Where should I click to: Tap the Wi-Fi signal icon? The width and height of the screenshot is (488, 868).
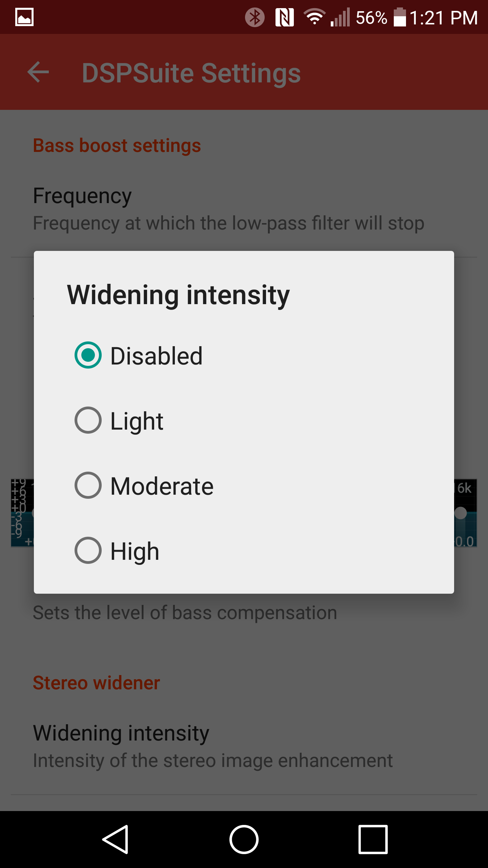tap(314, 17)
